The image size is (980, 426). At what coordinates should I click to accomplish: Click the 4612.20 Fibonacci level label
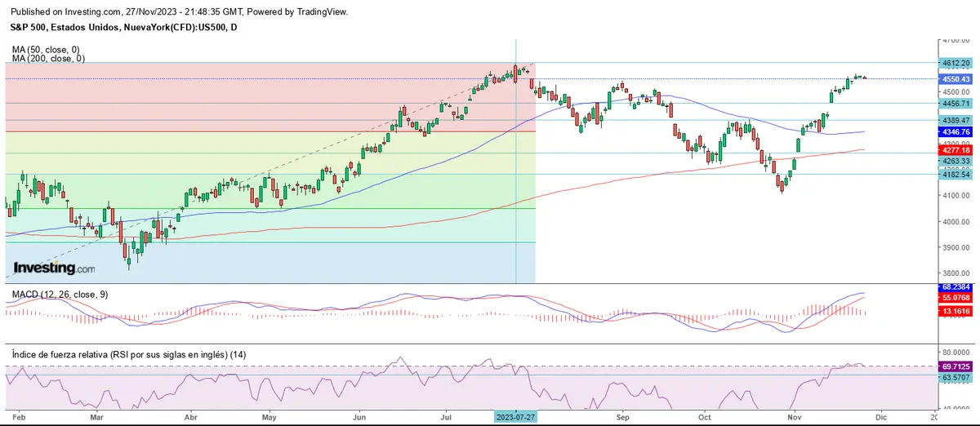(x=955, y=63)
